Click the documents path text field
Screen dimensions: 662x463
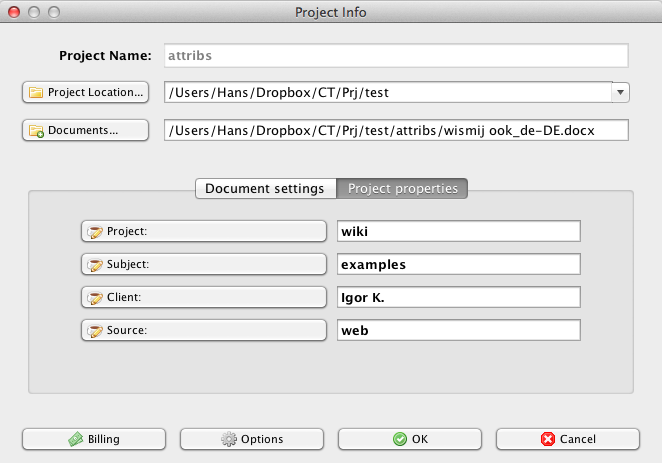(x=396, y=131)
